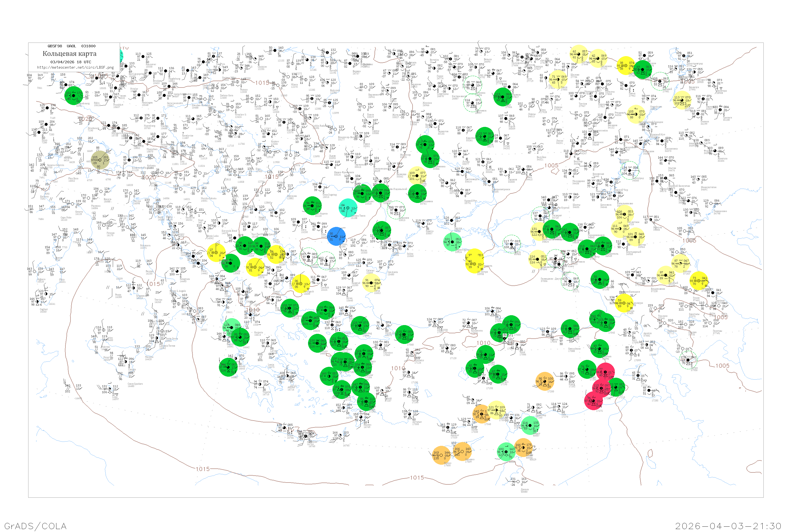Image resolution: width=798 pixels, height=532 pixels.
Task: Click the Hannover station marker dot
Action: click(143, 56)
